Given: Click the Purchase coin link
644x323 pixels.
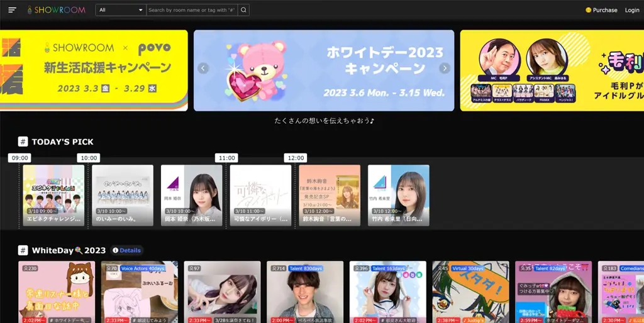Looking at the screenshot, I should tap(601, 10).
